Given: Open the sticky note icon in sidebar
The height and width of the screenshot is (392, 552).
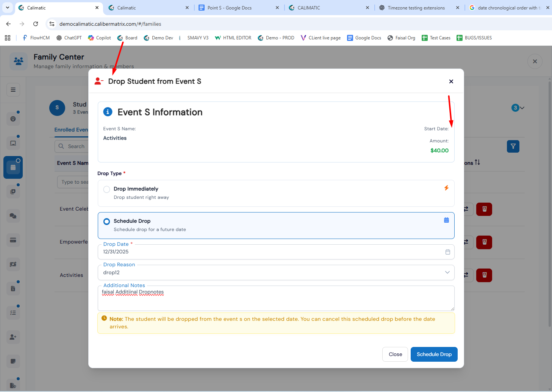Looking at the screenshot, I should coord(13,361).
